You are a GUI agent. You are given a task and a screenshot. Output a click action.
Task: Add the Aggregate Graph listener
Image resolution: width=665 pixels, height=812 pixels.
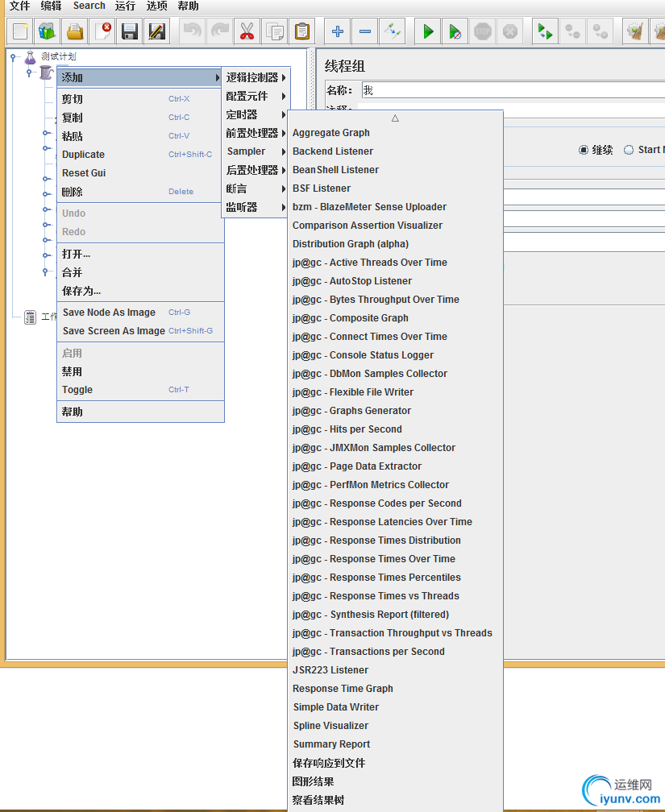[x=395, y=133]
